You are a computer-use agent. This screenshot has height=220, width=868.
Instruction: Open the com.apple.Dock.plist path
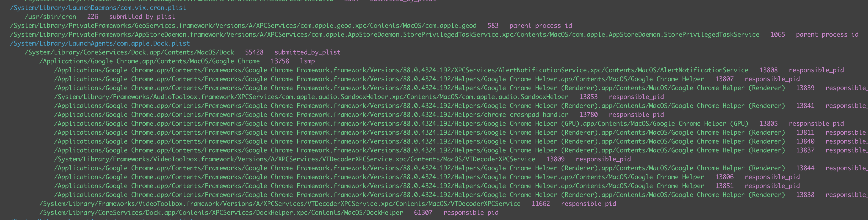[x=100, y=43]
